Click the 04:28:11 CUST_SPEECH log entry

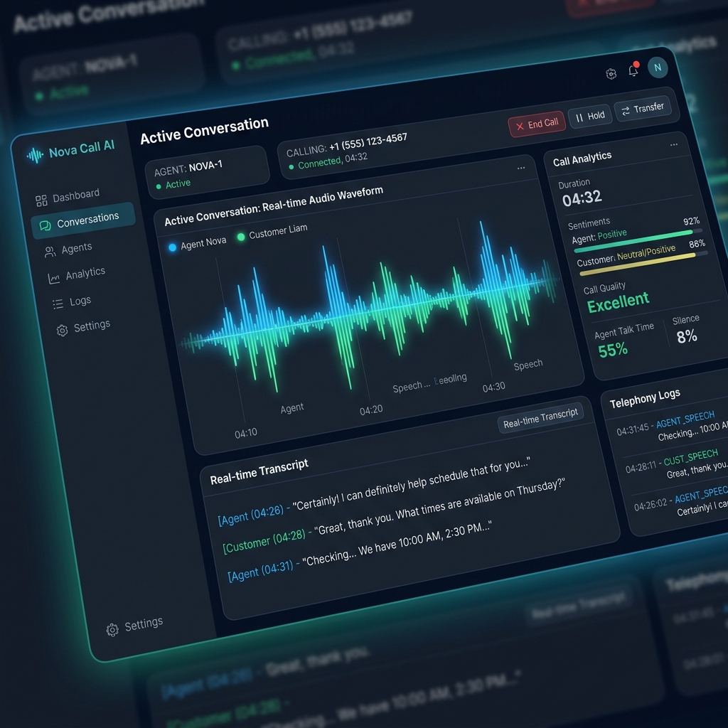[x=677, y=464]
